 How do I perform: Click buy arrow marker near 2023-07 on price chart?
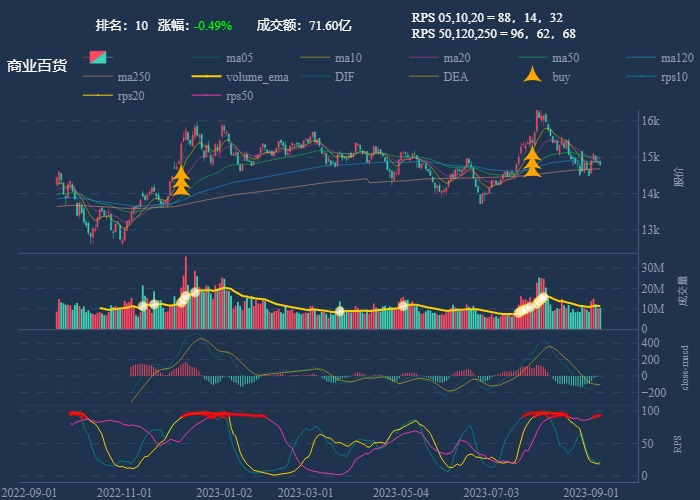[x=532, y=162]
